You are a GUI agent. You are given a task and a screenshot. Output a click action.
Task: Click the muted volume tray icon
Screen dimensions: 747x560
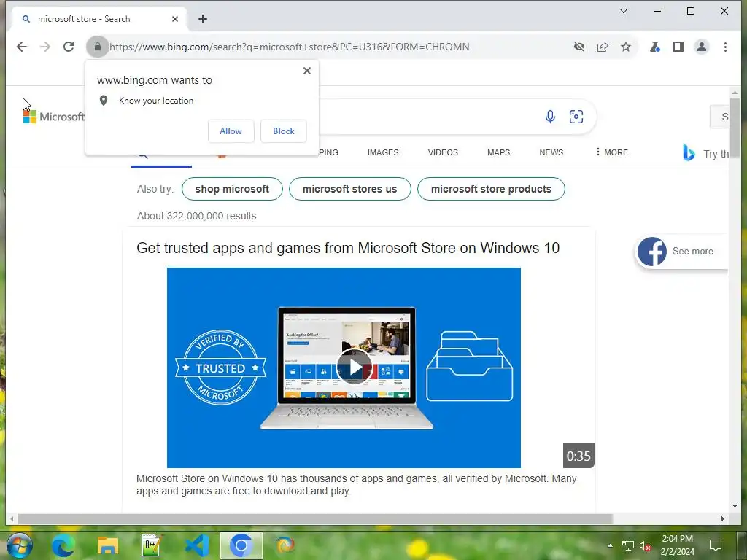click(x=645, y=545)
